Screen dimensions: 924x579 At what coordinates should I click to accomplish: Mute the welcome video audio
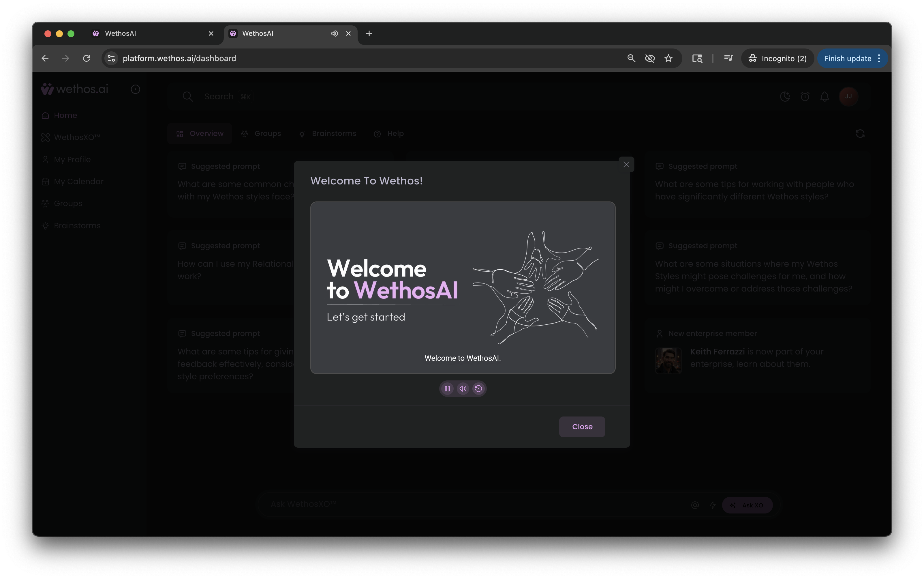[463, 389]
